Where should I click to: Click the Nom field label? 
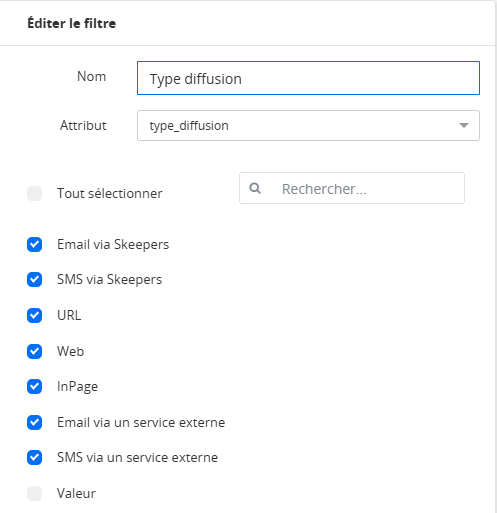[91, 76]
